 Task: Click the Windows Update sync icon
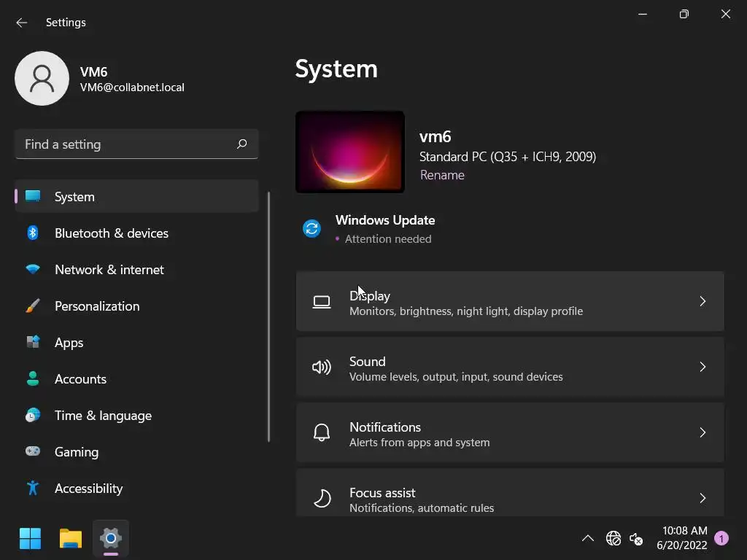(312, 228)
